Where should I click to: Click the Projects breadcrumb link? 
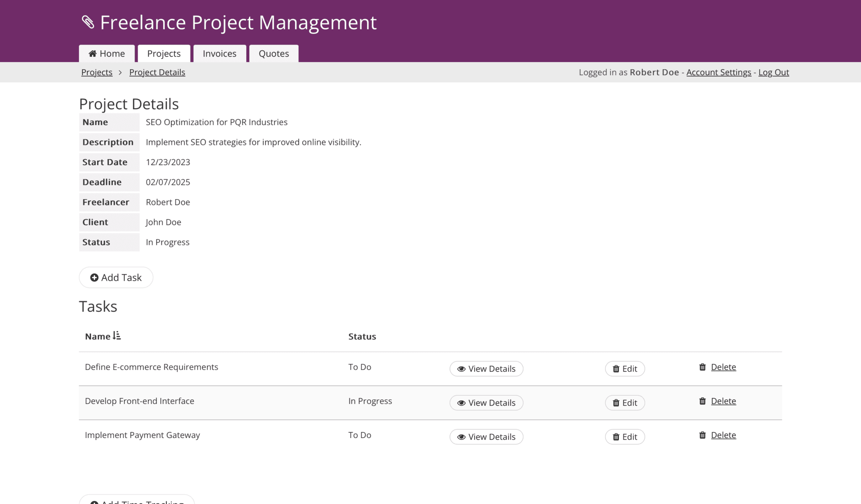tap(96, 72)
